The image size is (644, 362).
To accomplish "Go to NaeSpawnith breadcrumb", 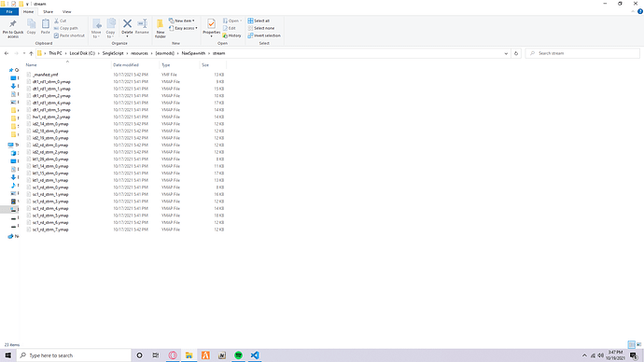I will [x=193, y=53].
